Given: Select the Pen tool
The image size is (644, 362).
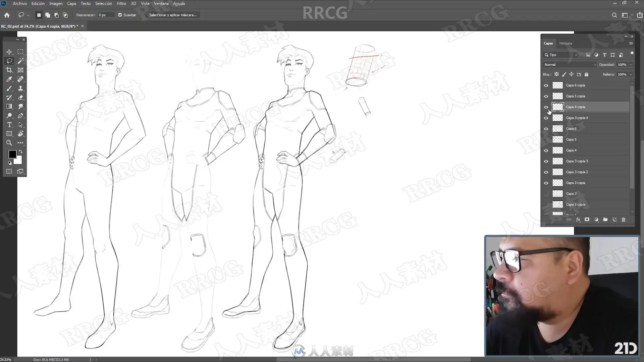Looking at the screenshot, I should [20, 116].
